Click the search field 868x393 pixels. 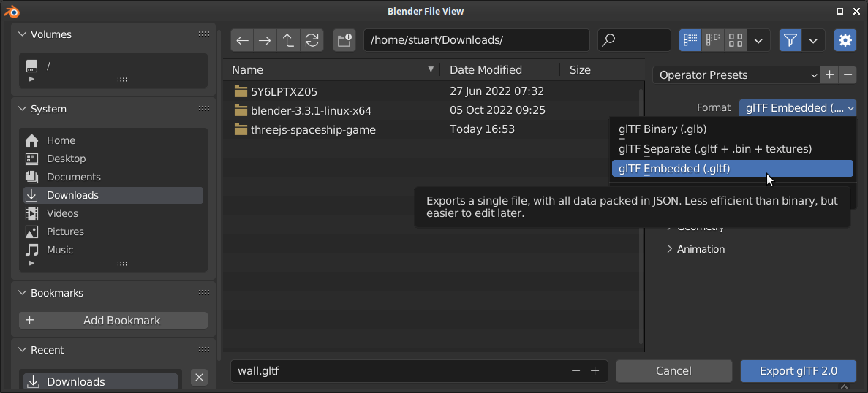(x=635, y=40)
